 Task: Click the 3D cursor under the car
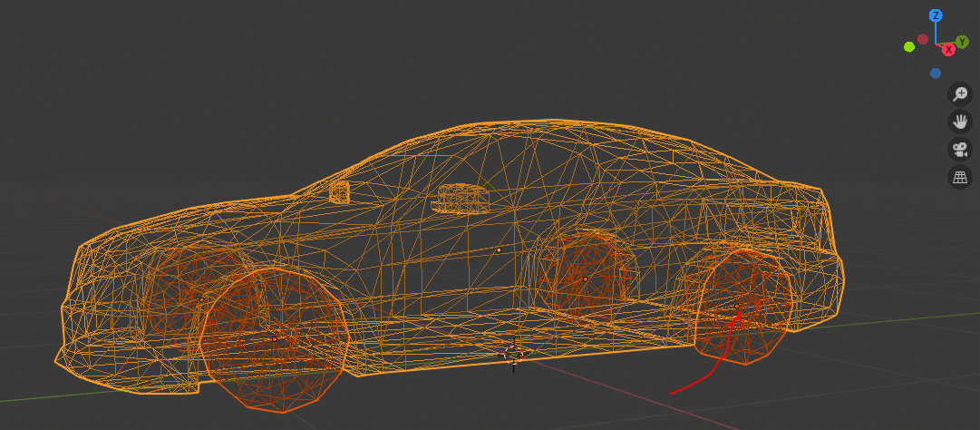coord(514,353)
